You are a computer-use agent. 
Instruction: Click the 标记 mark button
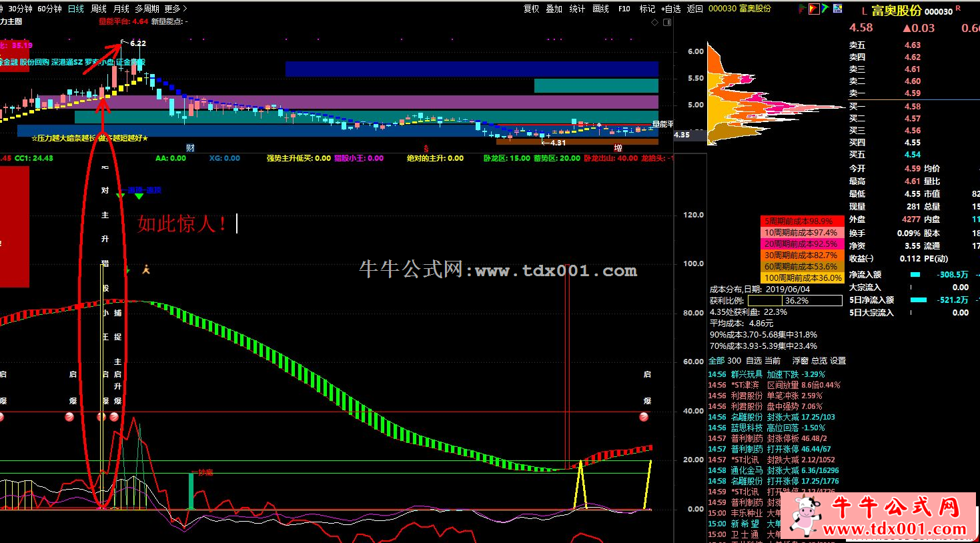pos(648,9)
